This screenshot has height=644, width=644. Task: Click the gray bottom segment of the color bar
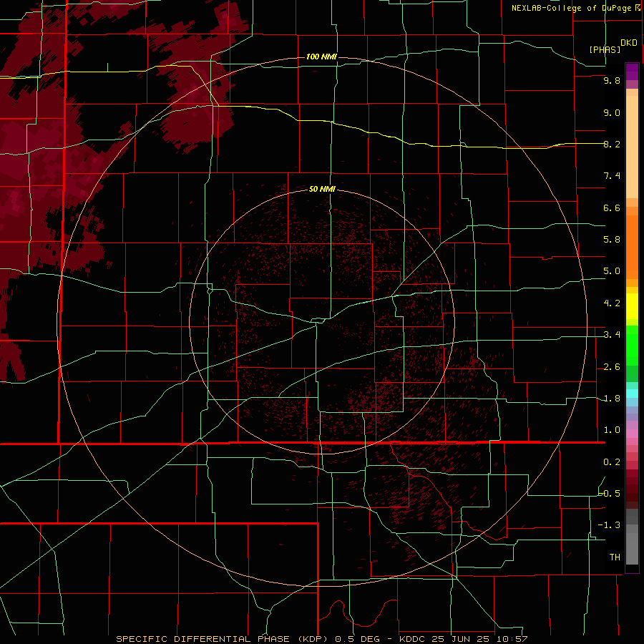pyautogui.click(x=632, y=548)
